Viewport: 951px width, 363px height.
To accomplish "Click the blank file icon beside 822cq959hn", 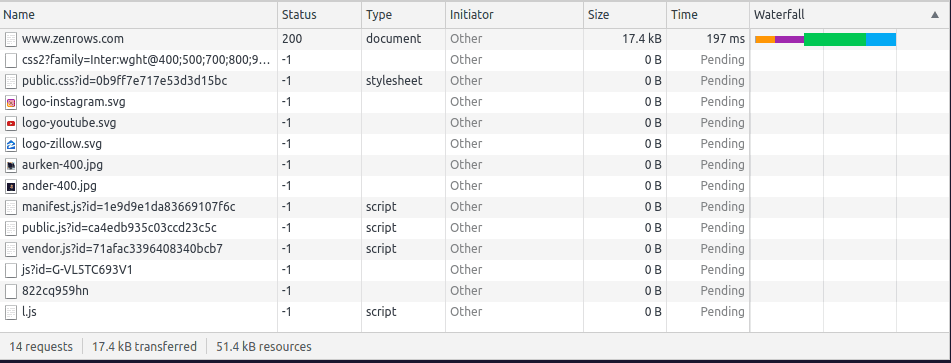I will [11, 291].
